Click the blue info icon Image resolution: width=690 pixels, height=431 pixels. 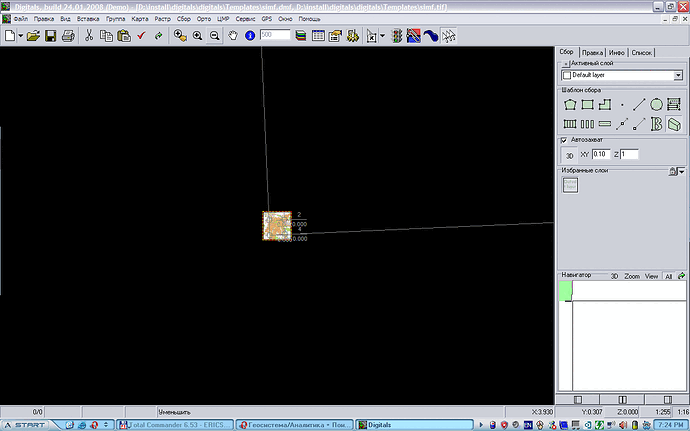[250, 36]
